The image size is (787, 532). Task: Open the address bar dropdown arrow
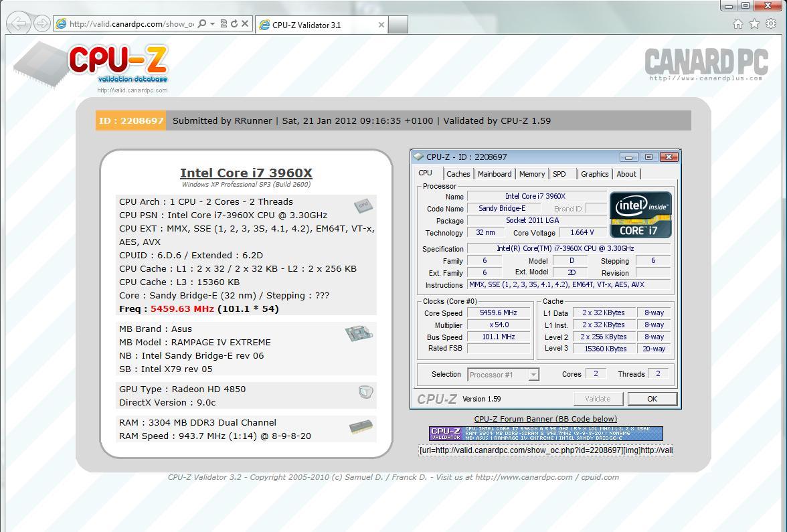tap(212, 23)
